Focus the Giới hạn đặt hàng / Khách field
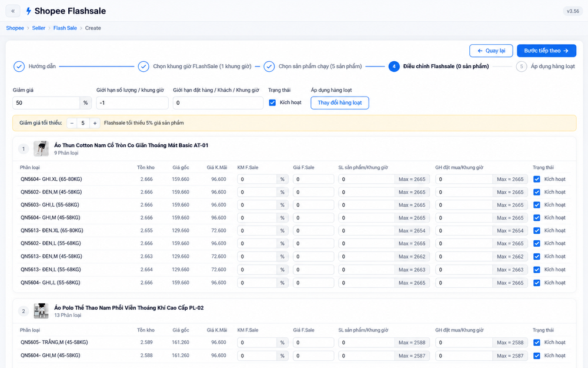The image size is (588, 368). [218, 103]
